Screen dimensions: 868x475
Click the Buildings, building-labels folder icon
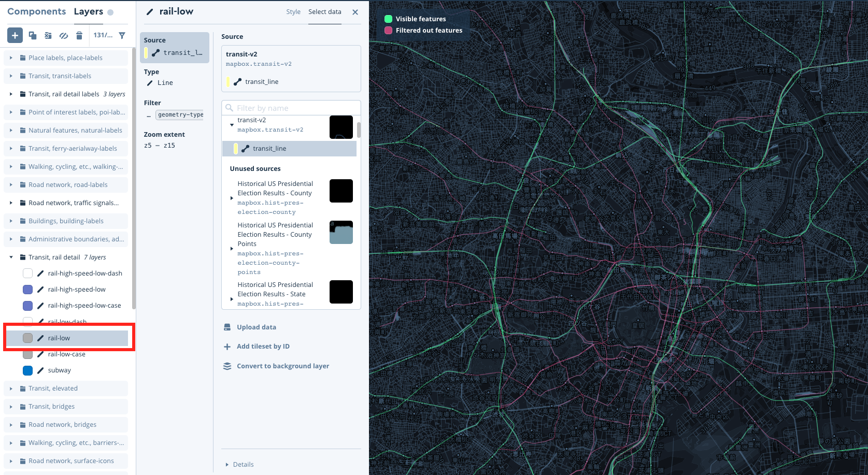23,221
